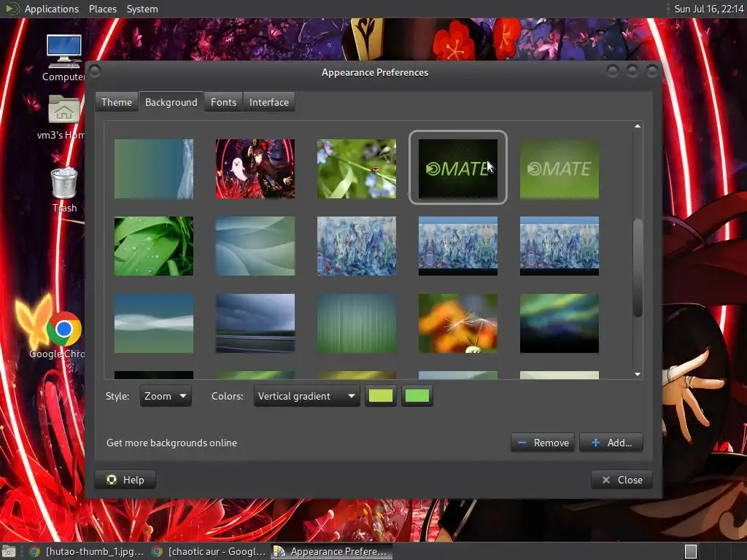Open the Colors Vertical gradient dropdown
Viewport: 747px width, 560px height.
tap(307, 396)
